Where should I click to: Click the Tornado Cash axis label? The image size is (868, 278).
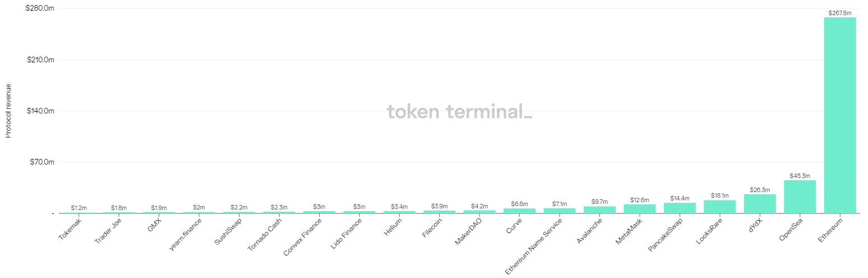click(266, 234)
